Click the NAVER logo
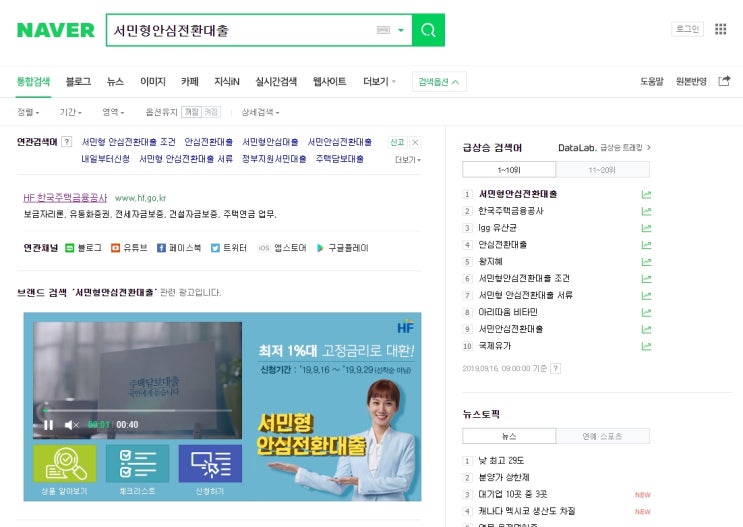Viewport: 743px width, 527px height. pos(55,30)
